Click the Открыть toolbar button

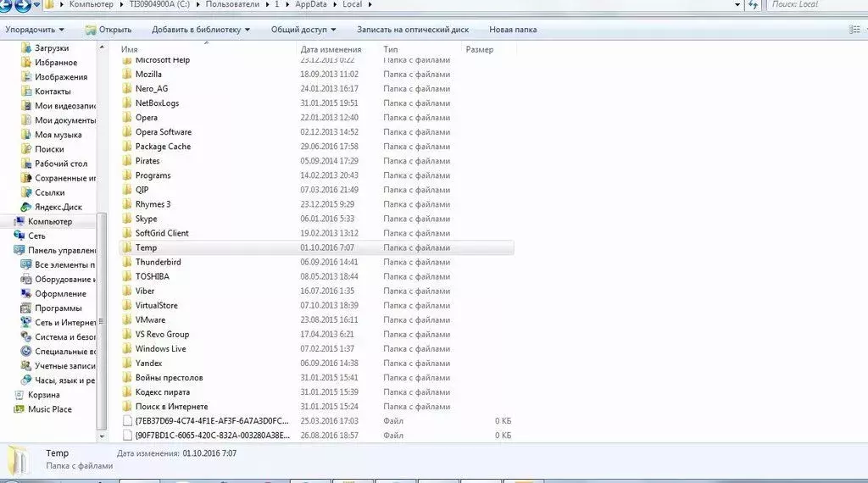tap(108, 30)
